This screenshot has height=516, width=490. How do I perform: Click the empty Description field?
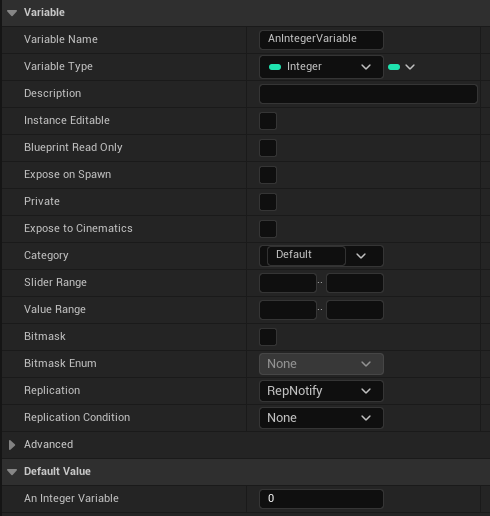click(368, 94)
